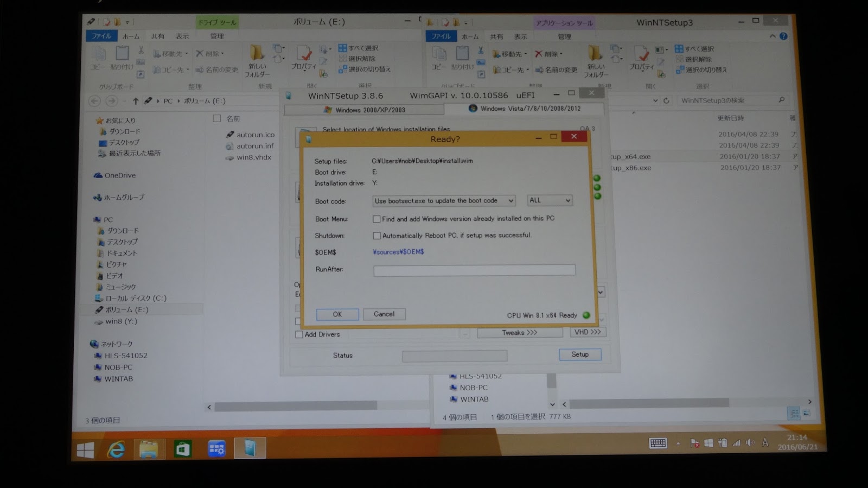Screen dimensions: 868x488
Task: Click 削除 in WinNTSetup3 window ribbon
Action: (548, 54)
